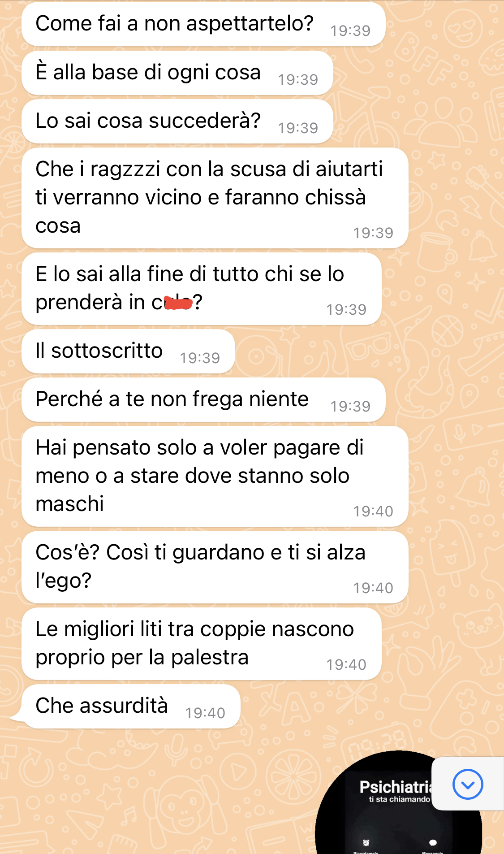The height and width of the screenshot is (854, 504).
Task: Tap the 19:40 timestamp beside 'Che assurdità'
Action: click(205, 713)
